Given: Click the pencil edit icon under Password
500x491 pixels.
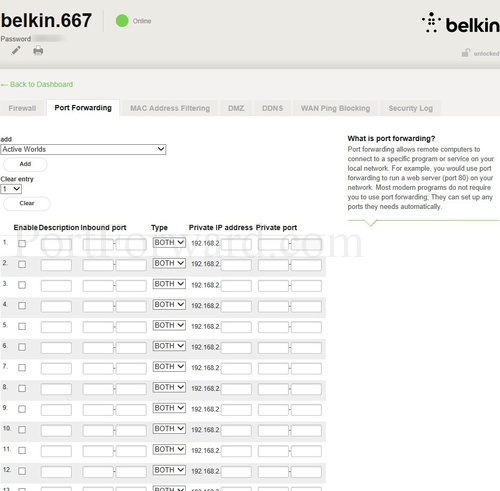Looking at the screenshot, I should (16, 51).
